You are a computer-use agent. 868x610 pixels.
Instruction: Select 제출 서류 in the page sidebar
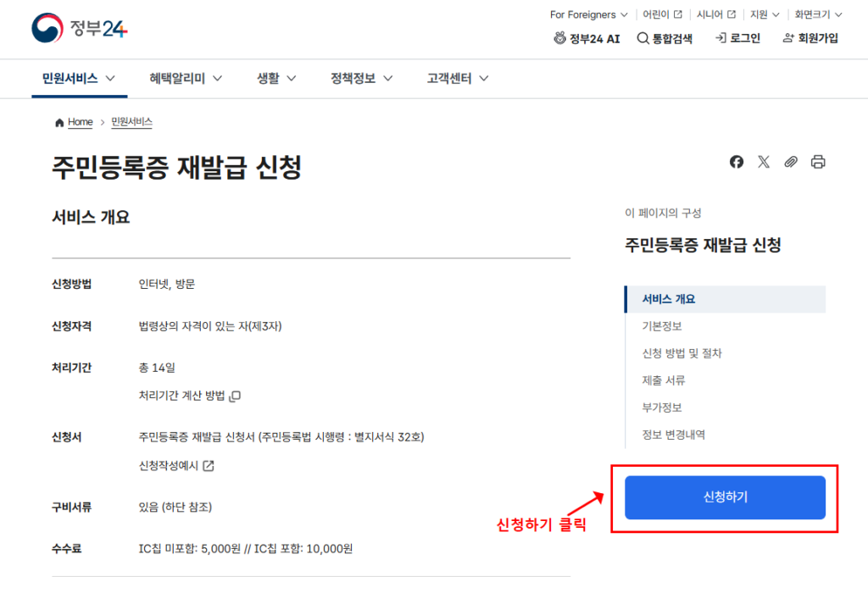(x=665, y=380)
